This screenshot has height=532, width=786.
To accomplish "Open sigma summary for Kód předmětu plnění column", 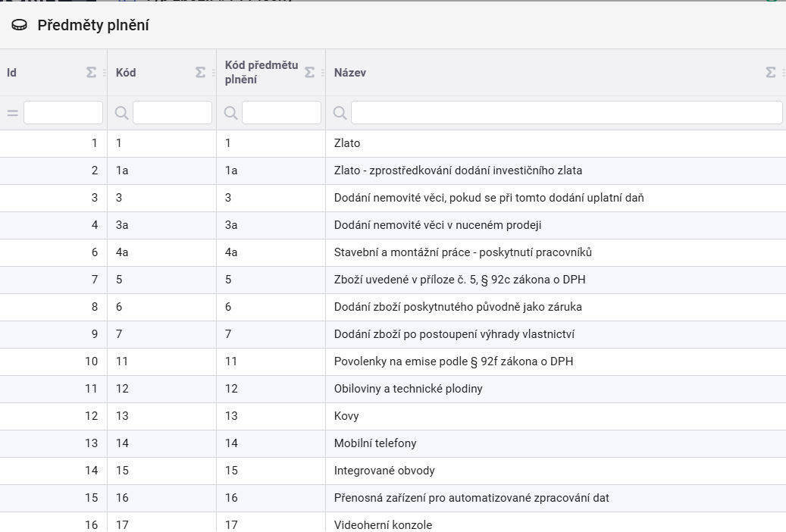I will [309, 73].
